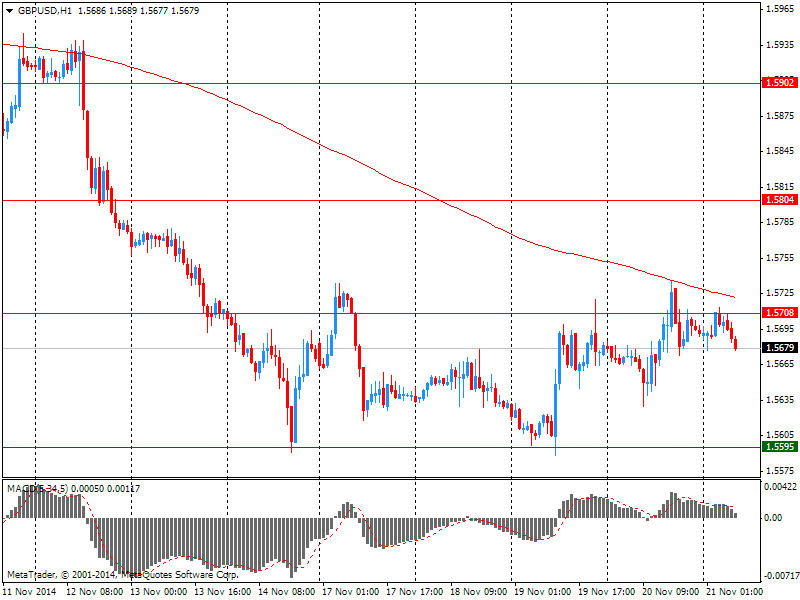
Task: Click the 1.5935 price scale value
Action: coord(780,45)
